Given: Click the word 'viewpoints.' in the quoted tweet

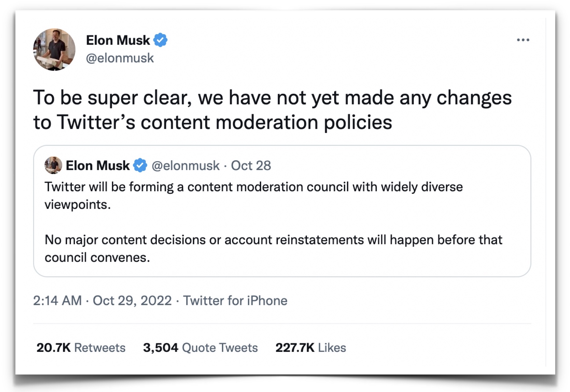Looking at the screenshot, I should [78, 205].
